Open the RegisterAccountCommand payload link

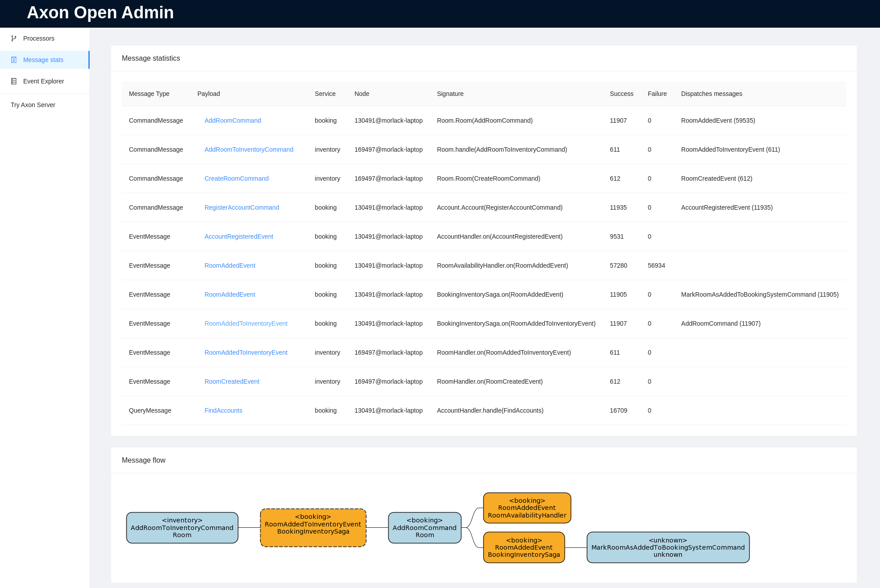pos(241,207)
